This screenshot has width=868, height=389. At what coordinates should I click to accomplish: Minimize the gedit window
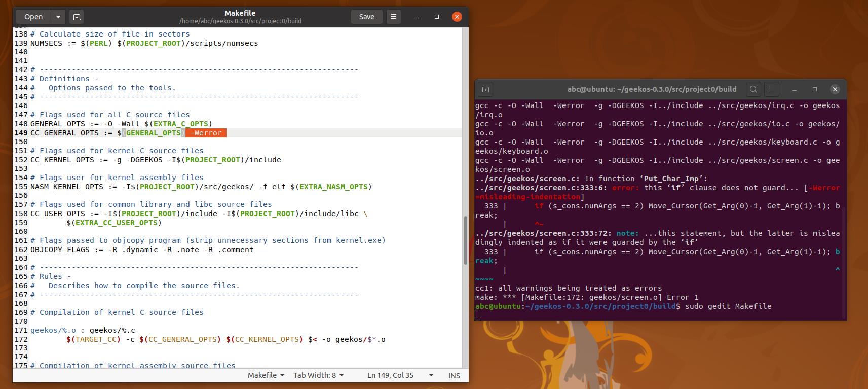417,17
